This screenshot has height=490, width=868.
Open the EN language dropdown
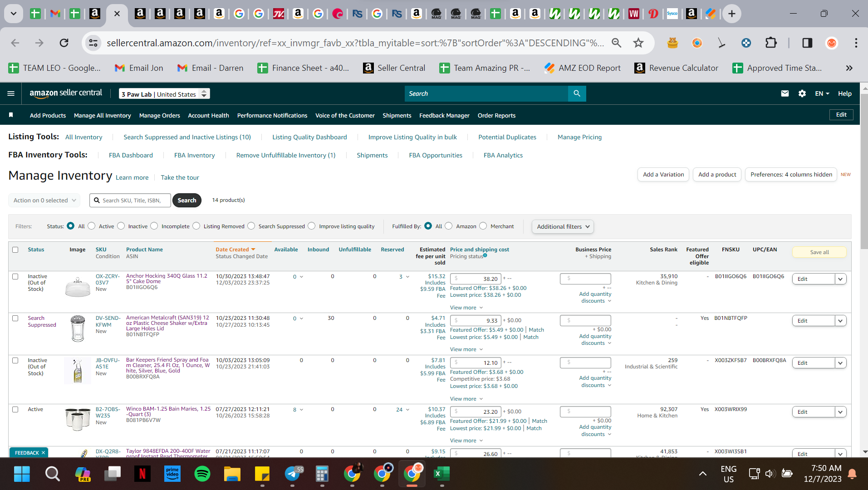822,93
